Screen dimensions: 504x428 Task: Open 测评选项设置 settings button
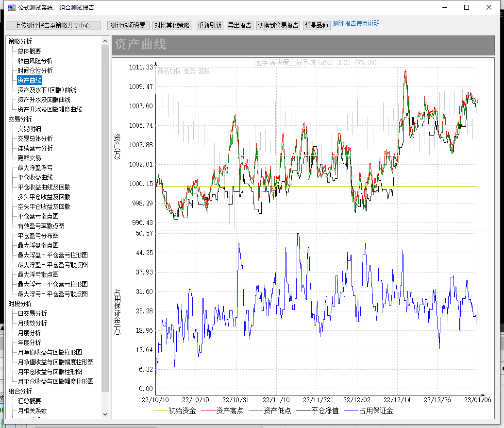click(x=128, y=25)
